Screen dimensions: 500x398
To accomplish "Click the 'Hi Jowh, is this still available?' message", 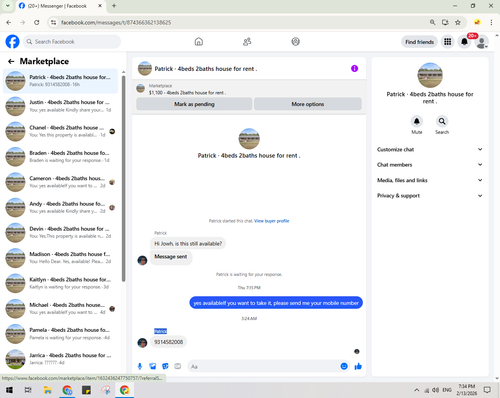I will coord(188,244).
